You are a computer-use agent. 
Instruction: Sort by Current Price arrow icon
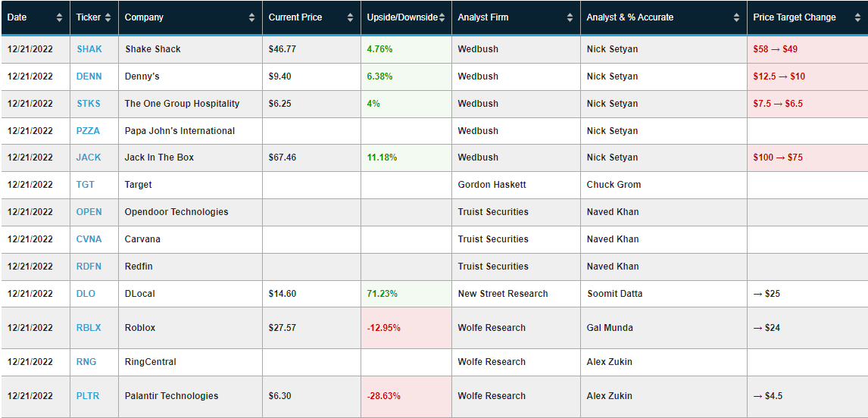pos(350,17)
